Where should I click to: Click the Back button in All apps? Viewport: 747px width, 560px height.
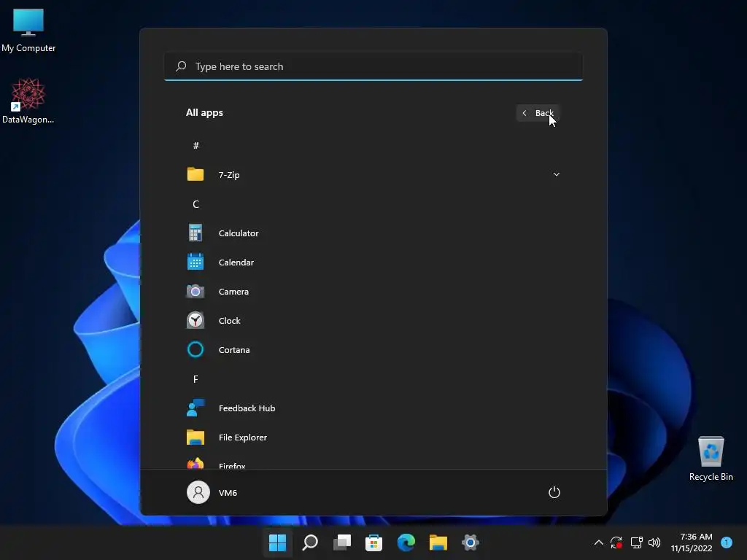[538, 113]
